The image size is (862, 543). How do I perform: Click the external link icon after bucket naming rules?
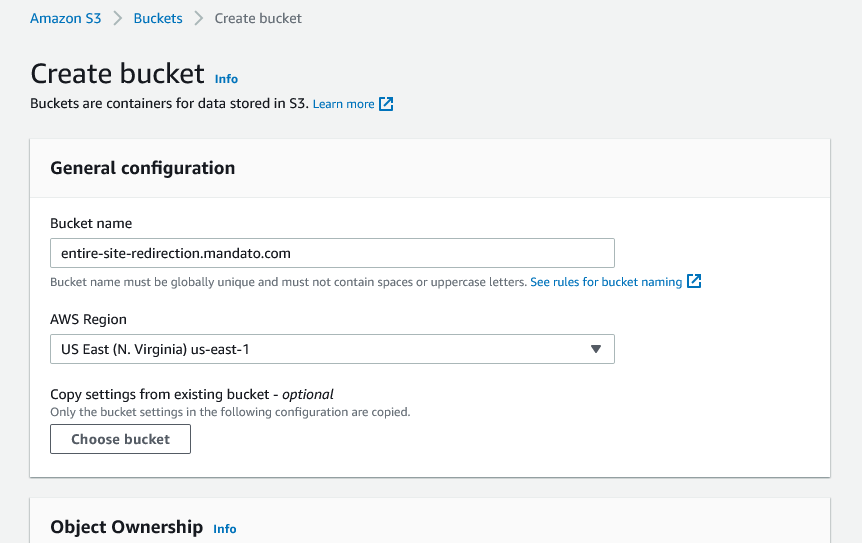(694, 281)
